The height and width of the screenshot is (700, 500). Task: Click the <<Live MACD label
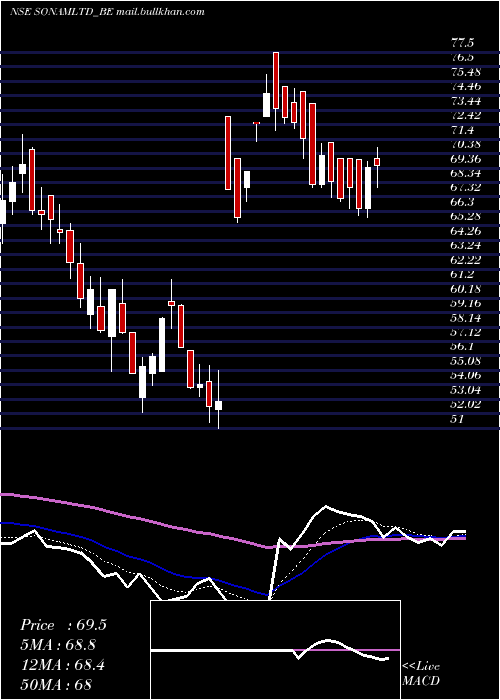(421, 673)
